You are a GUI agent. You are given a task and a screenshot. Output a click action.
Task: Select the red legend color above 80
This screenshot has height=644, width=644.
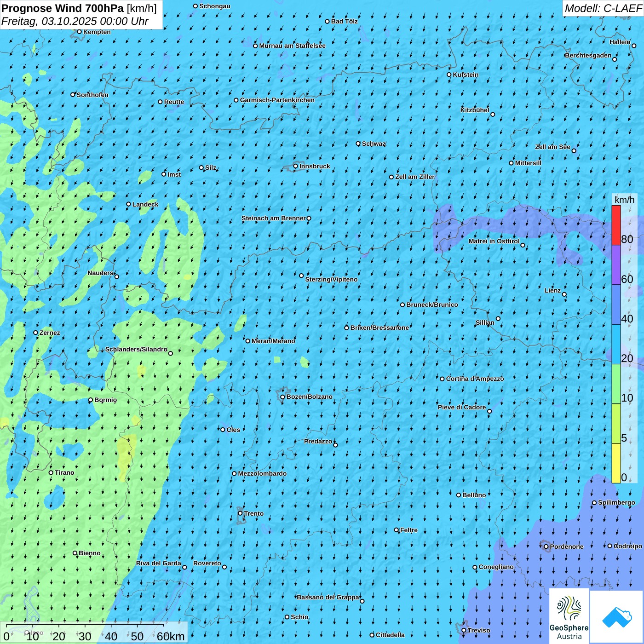coord(616,225)
